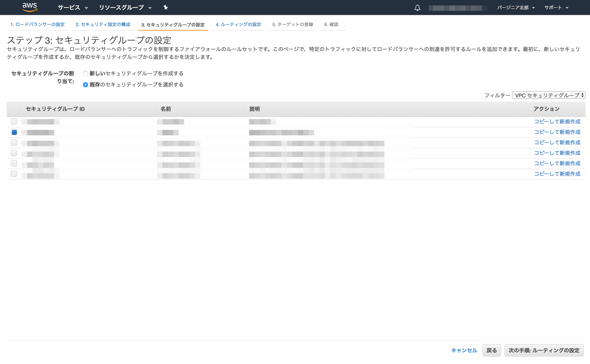590x364 pixels.
Task: Select step 3. セキュリティグループの設定 tab
Action: tap(173, 25)
